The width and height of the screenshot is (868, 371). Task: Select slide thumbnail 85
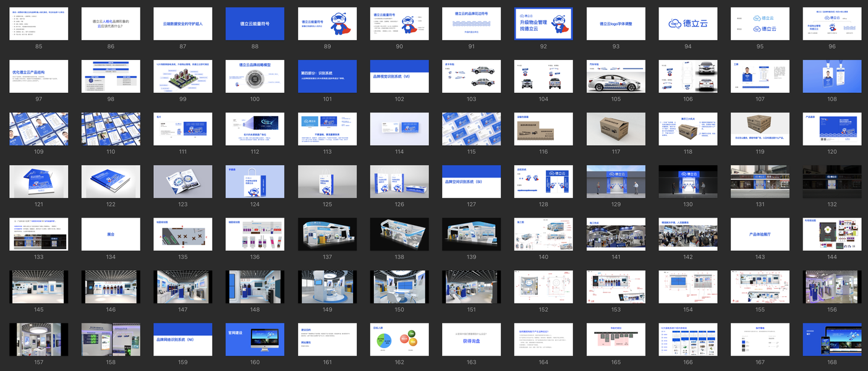(x=39, y=24)
